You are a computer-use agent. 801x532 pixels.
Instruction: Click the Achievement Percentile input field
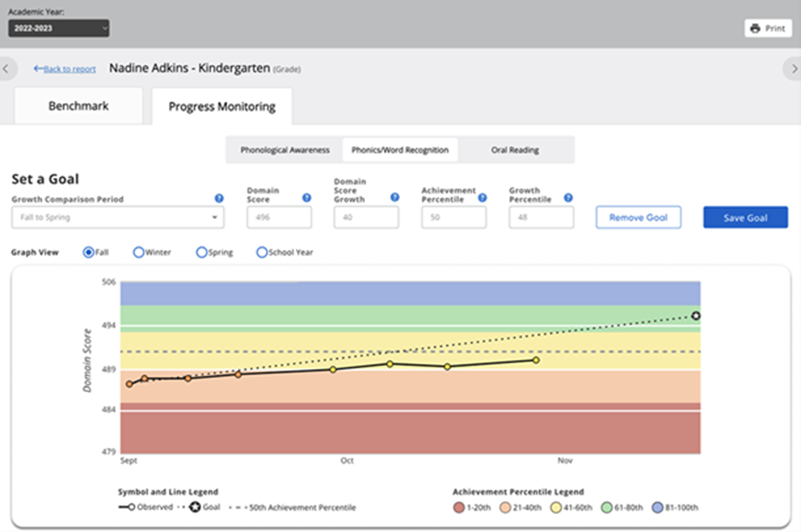[453, 217]
